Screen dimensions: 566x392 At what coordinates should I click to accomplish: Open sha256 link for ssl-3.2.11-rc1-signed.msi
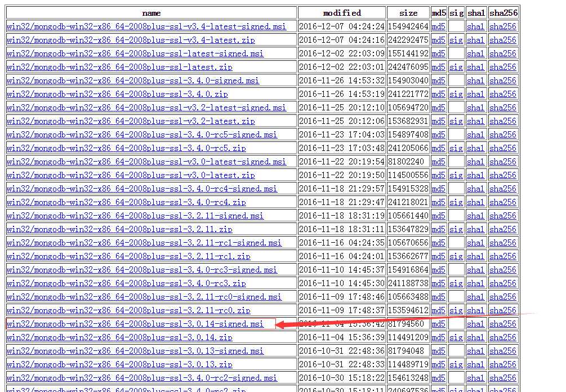pyautogui.click(x=503, y=243)
